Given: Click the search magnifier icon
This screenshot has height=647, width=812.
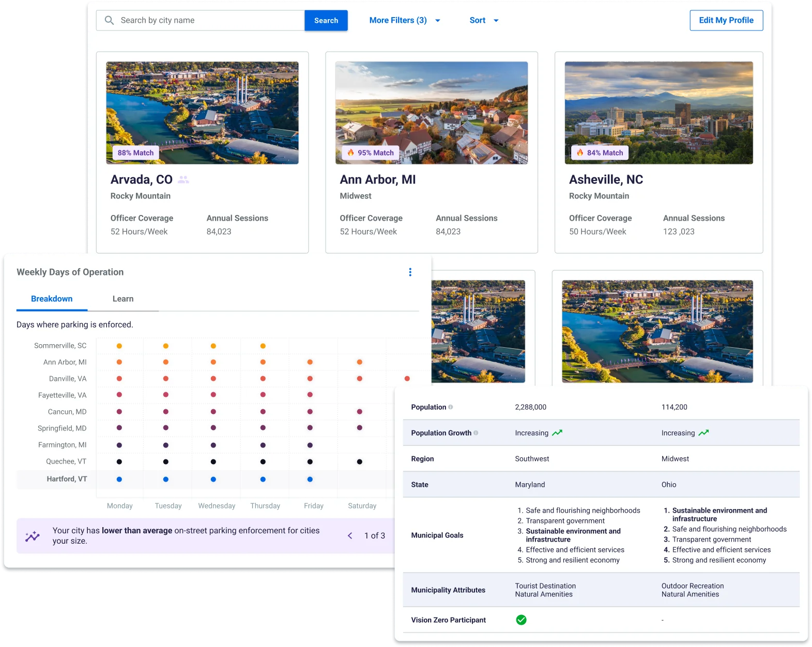Looking at the screenshot, I should click(109, 20).
